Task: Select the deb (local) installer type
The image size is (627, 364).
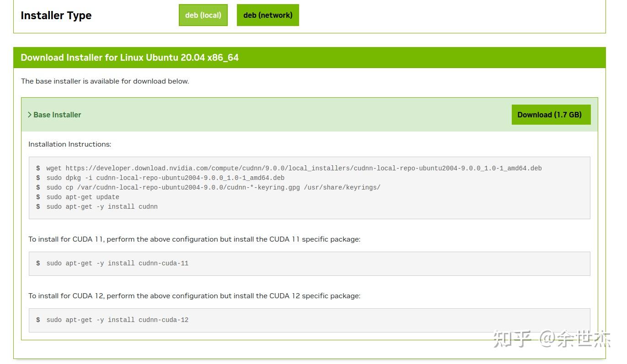Action: pos(203,15)
